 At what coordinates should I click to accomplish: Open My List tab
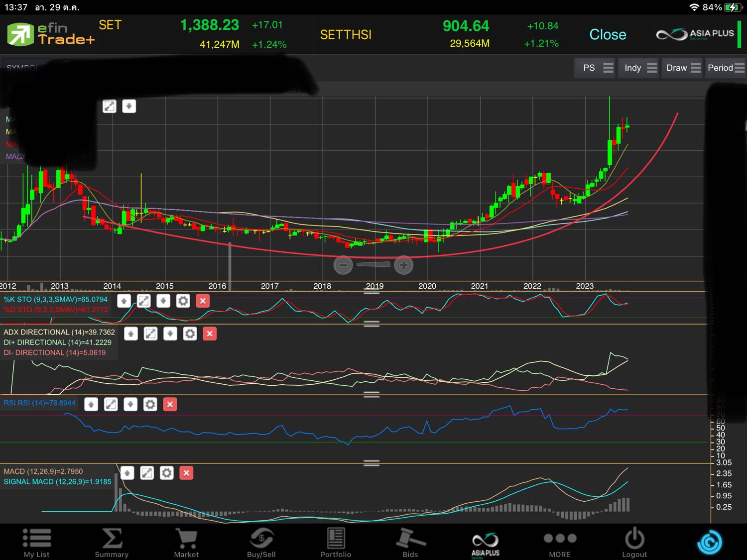pyautogui.click(x=37, y=543)
